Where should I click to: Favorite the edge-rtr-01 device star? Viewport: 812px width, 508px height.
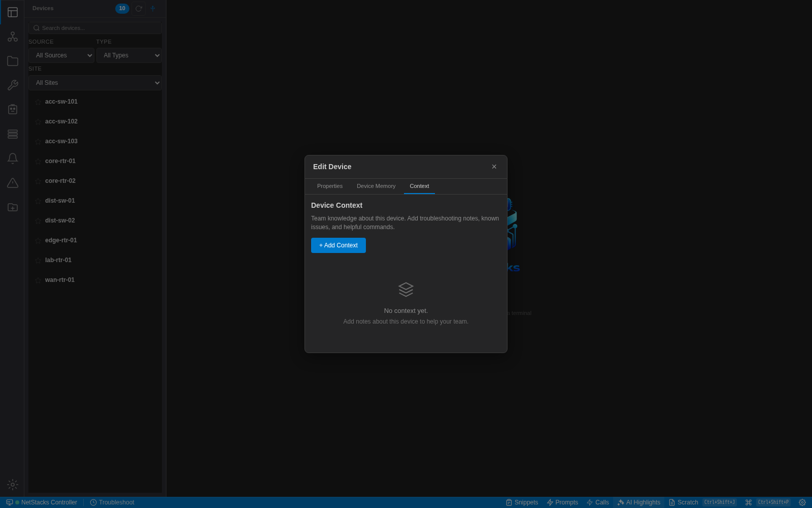pos(38,241)
